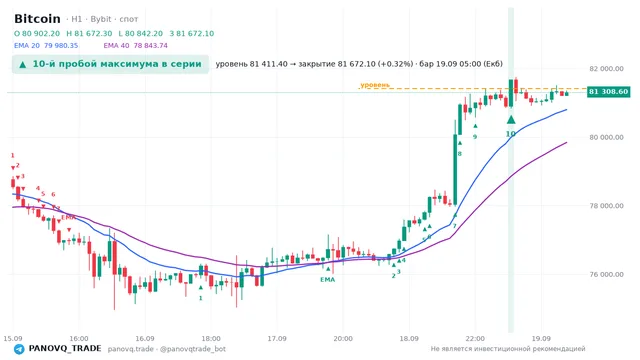640x360 pixels.
Task: Click the low price value 'L 80 842.20'
Action: click(140, 33)
